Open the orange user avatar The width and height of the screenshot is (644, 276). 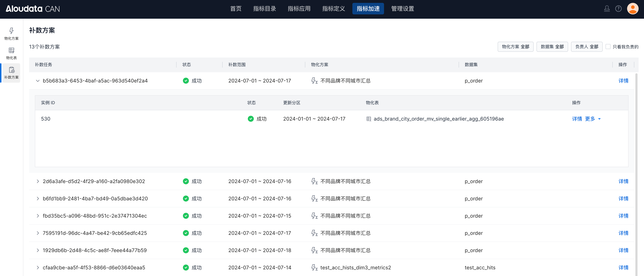(x=632, y=9)
